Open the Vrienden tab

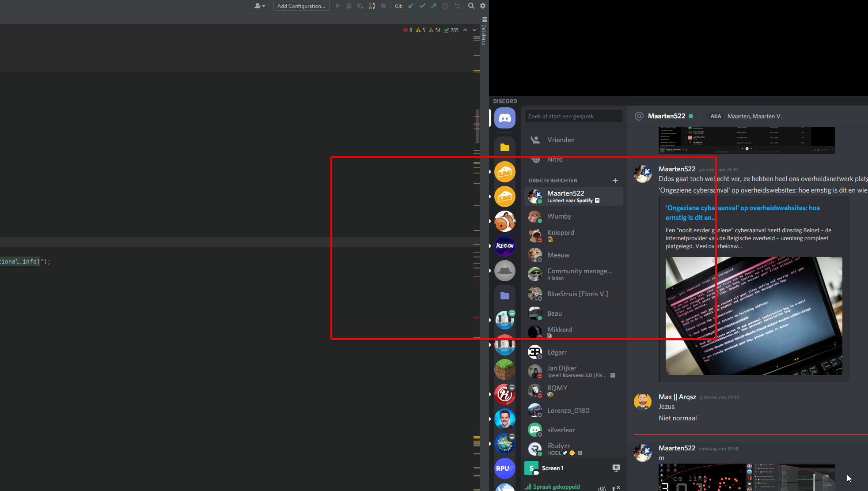[561, 140]
